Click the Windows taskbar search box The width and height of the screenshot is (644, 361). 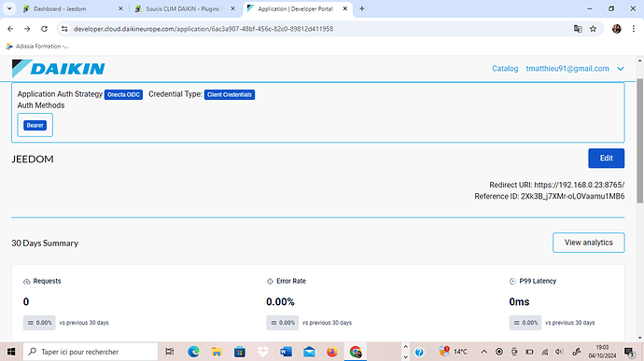[x=91, y=352]
